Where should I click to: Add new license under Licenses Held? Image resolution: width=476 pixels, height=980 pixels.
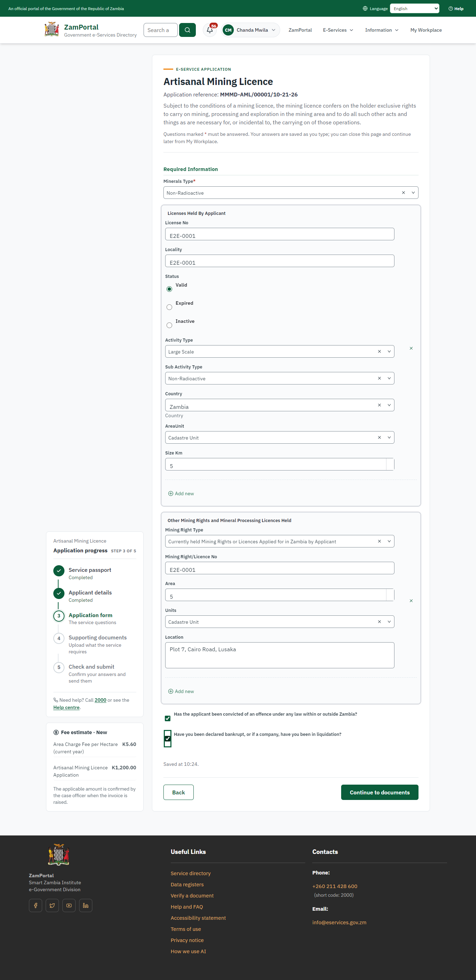coord(181,494)
